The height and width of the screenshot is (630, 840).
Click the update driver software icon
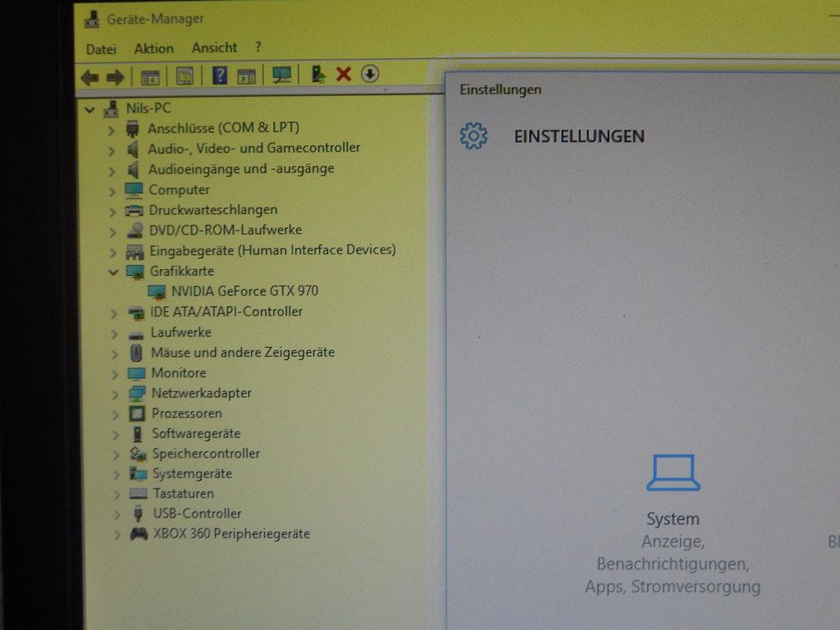318,74
